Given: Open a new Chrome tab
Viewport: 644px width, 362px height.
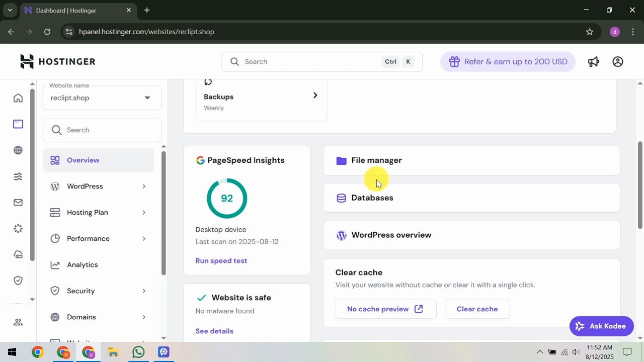Looking at the screenshot, I should 147,10.
